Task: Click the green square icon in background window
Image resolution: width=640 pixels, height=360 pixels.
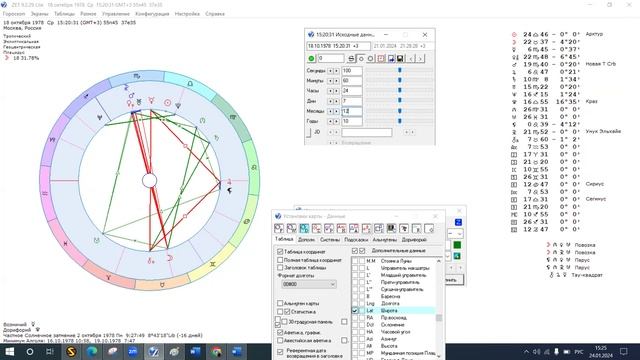Action: 457,245
